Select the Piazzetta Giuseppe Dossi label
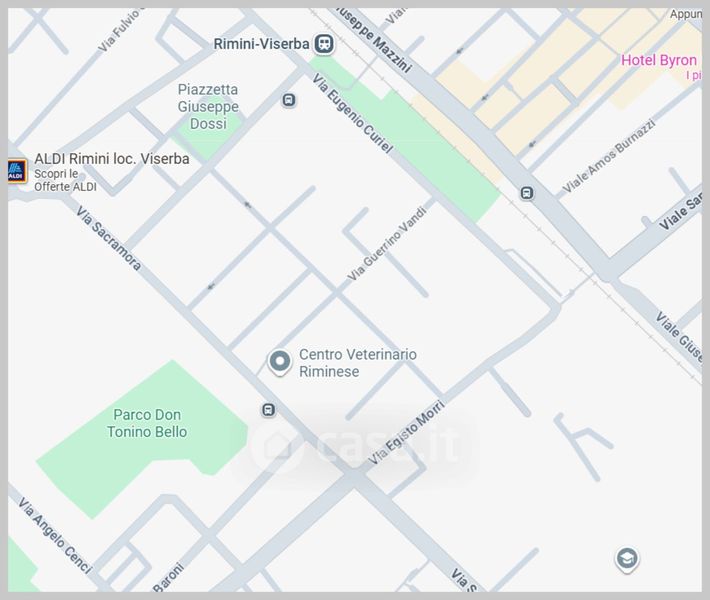Image resolution: width=710 pixels, height=600 pixels. [208, 106]
